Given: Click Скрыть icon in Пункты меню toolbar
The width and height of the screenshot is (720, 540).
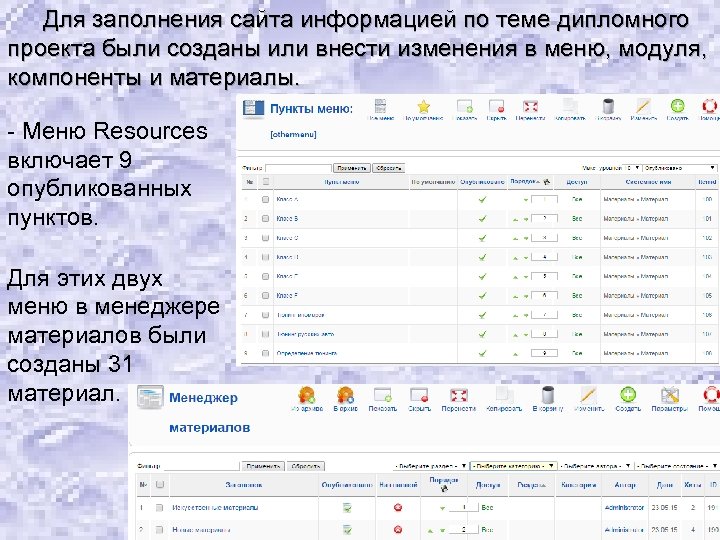Looking at the screenshot, I should click(496, 107).
